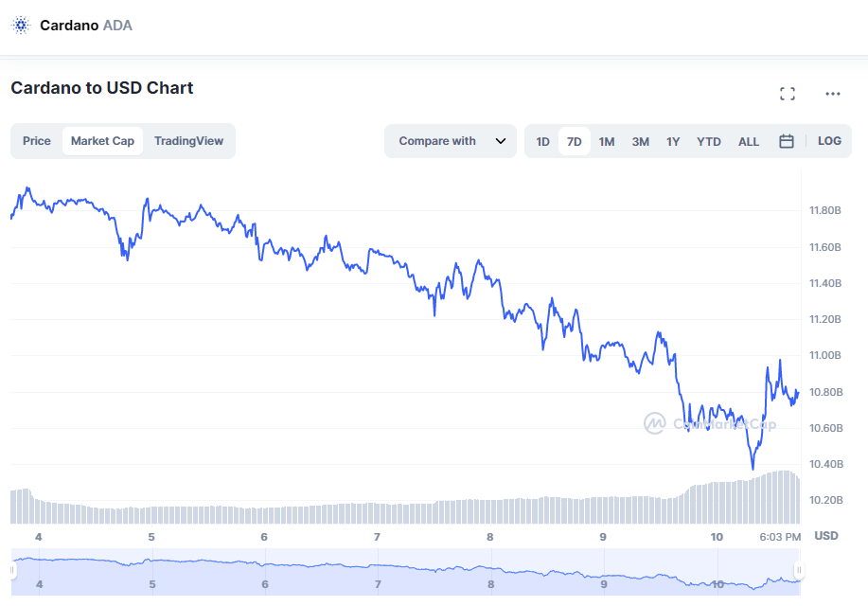The height and width of the screenshot is (606, 868).
Task: Select the Market Cap tab
Action: [102, 141]
